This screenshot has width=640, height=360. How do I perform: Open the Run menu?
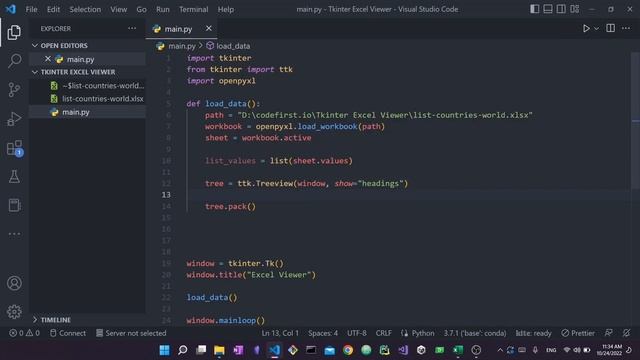point(162,9)
